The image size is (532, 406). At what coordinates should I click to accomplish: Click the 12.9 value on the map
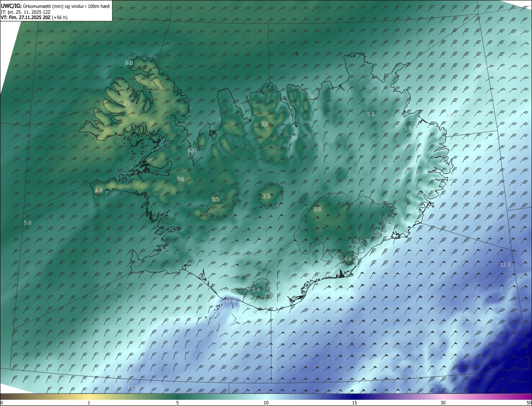pos(505,264)
